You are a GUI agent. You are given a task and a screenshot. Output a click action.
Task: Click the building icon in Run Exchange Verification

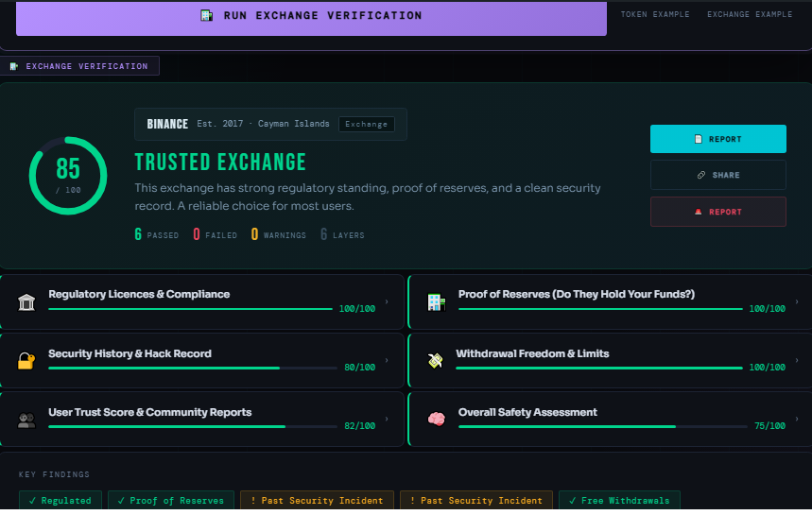[207, 15]
